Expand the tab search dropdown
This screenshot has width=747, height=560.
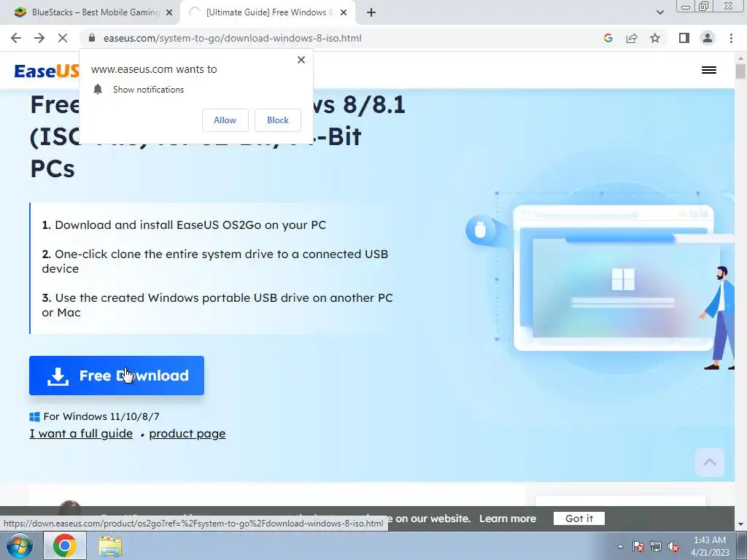[x=659, y=13]
